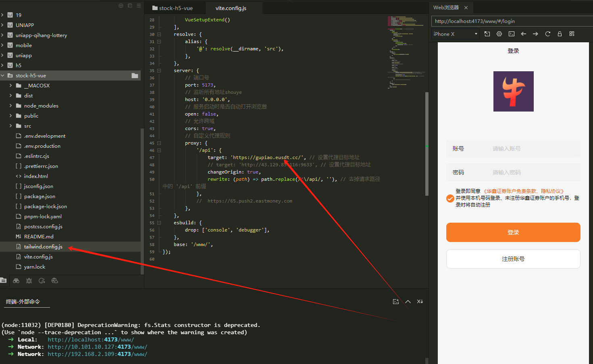The width and height of the screenshot is (593, 364).
Task: Open vite.config.js in project tree
Action: click(38, 256)
